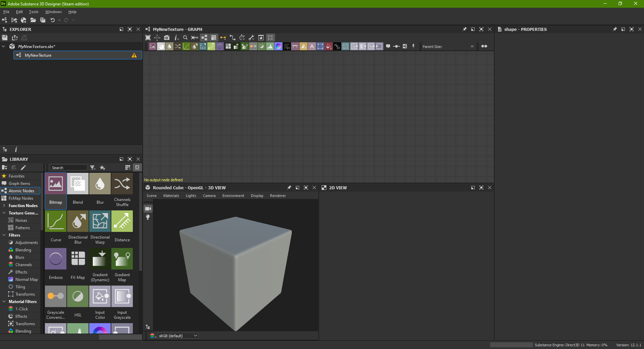The image size is (644, 349).
Task: Collapse the MyNewTexture.sbs package tree
Action: click(x=3, y=46)
